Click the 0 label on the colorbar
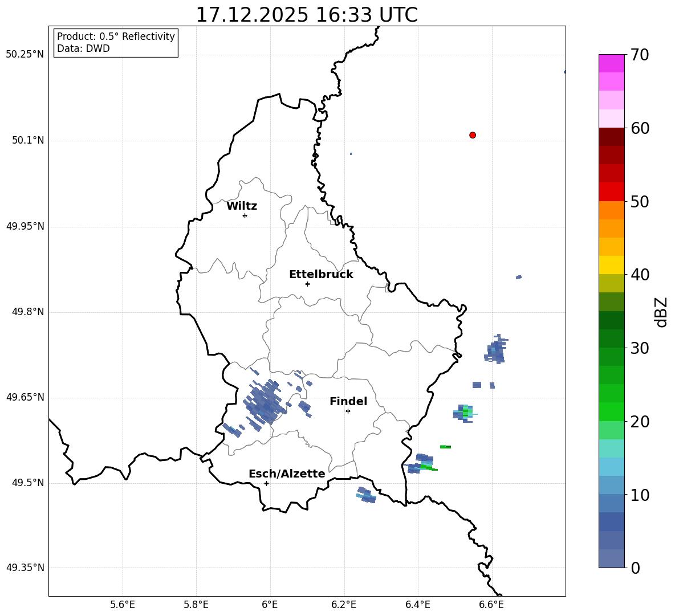The image size is (675, 616). (635, 568)
